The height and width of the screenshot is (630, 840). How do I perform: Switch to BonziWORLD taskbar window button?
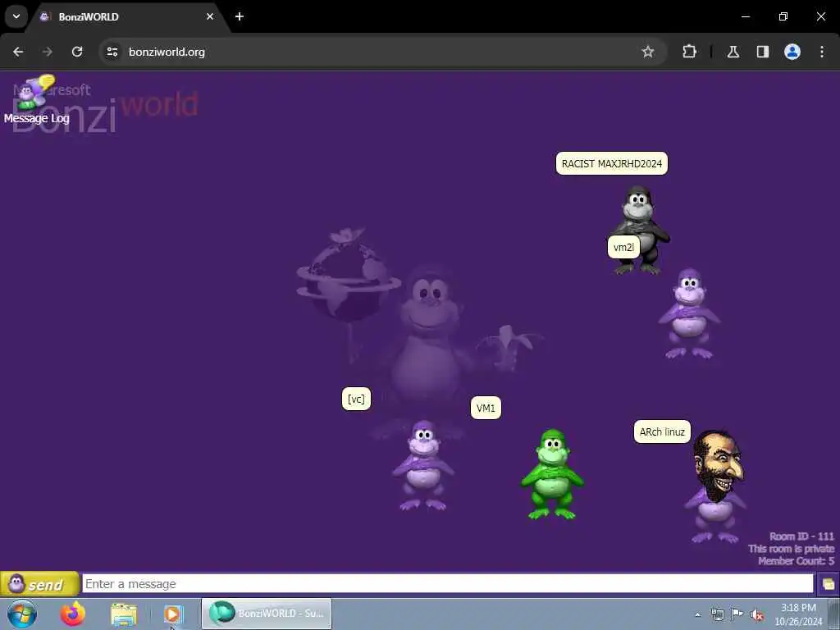tap(267, 614)
